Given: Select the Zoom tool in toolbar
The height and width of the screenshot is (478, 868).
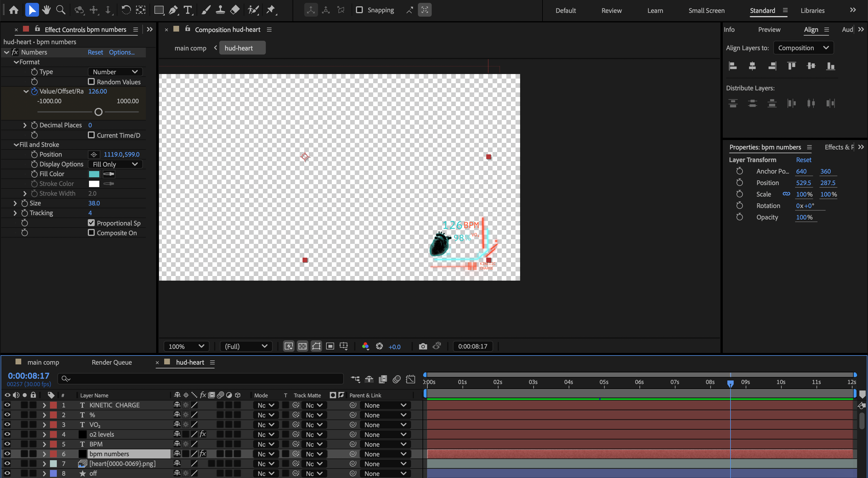Looking at the screenshot, I should [x=61, y=10].
